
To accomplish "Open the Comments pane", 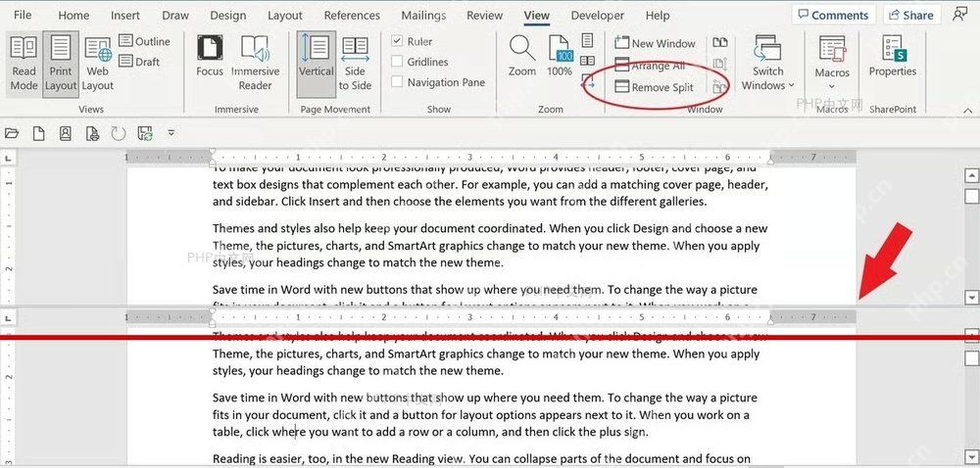I will click(834, 15).
